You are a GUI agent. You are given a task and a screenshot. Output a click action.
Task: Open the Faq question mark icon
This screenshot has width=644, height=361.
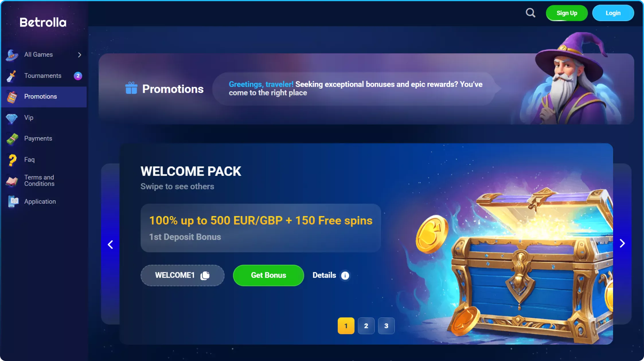(12, 160)
